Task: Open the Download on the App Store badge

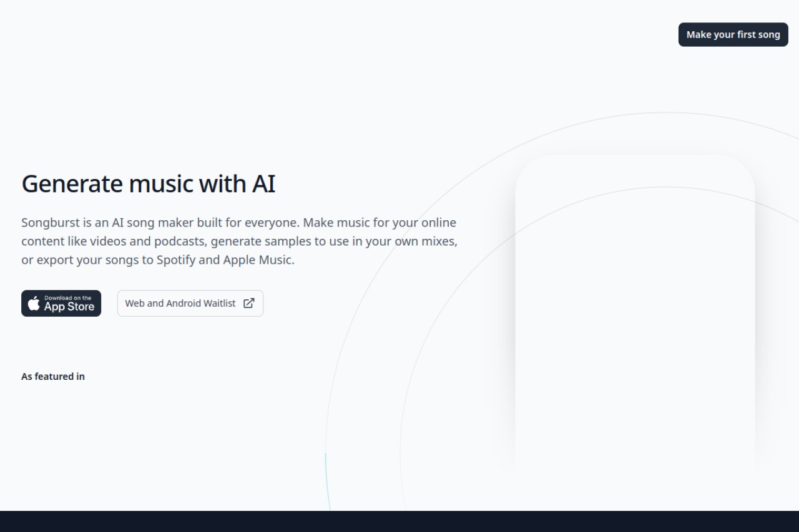Action: tap(61, 303)
